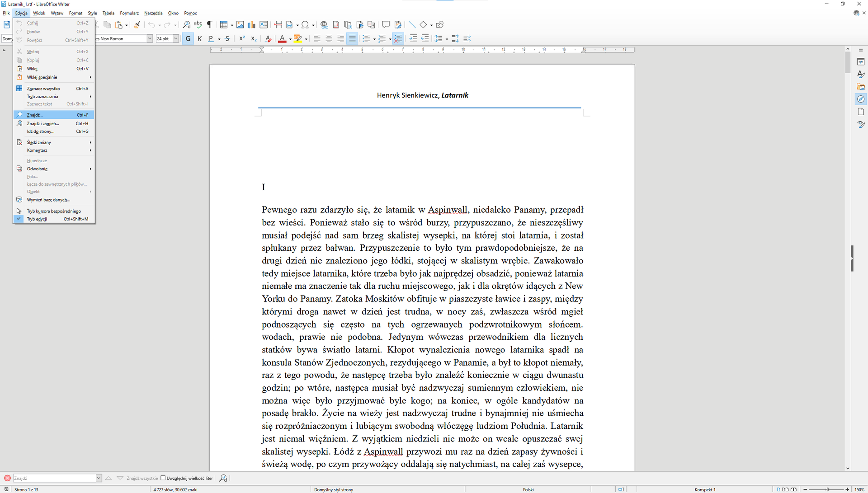Select 'Zaznacz wszystko' from Edycja menu
868x493 pixels.
(x=54, y=89)
